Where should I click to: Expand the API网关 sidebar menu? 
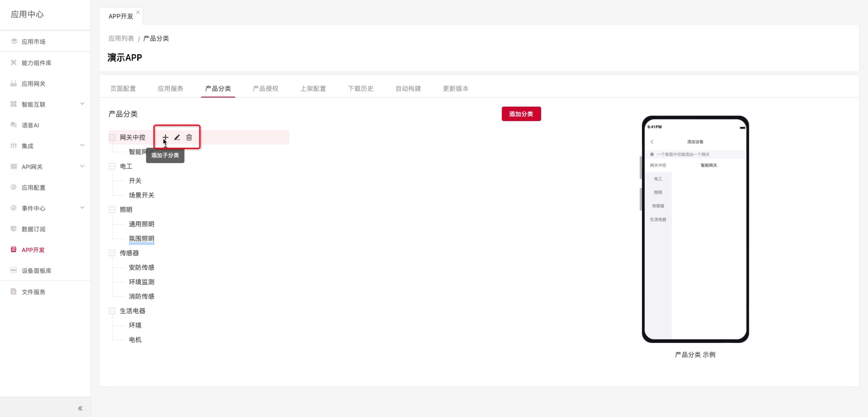(x=82, y=166)
